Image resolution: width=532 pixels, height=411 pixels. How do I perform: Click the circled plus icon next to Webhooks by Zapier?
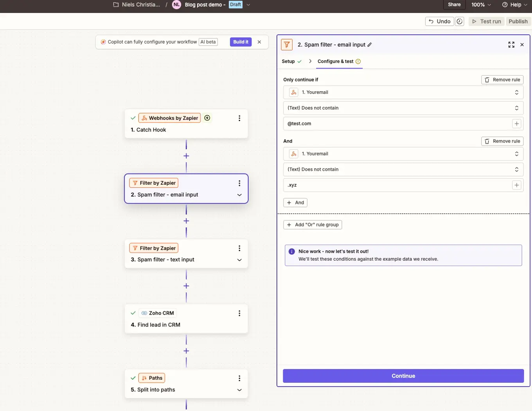(207, 117)
